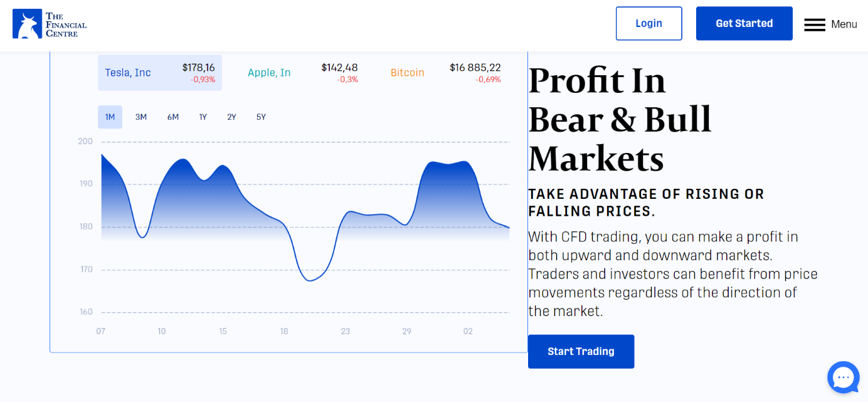Open the hamburger Menu icon
The image size is (868, 402).
815,24
